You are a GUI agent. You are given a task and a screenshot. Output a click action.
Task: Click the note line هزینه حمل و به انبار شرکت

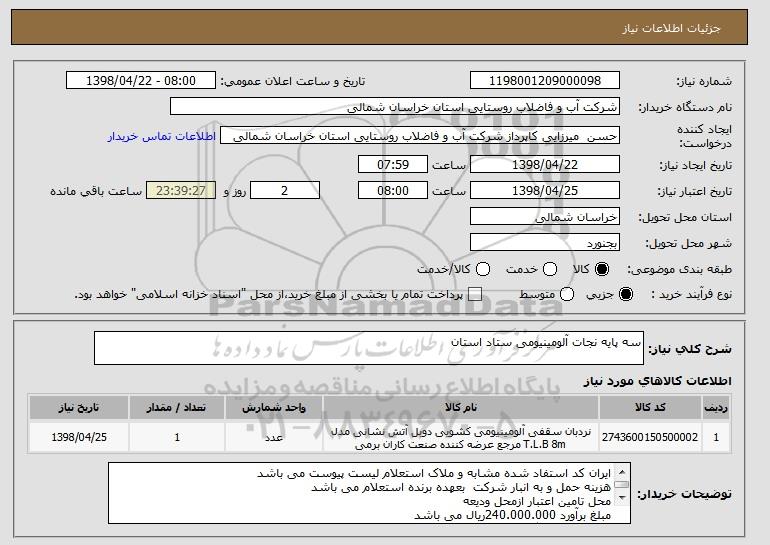coord(461,487)
